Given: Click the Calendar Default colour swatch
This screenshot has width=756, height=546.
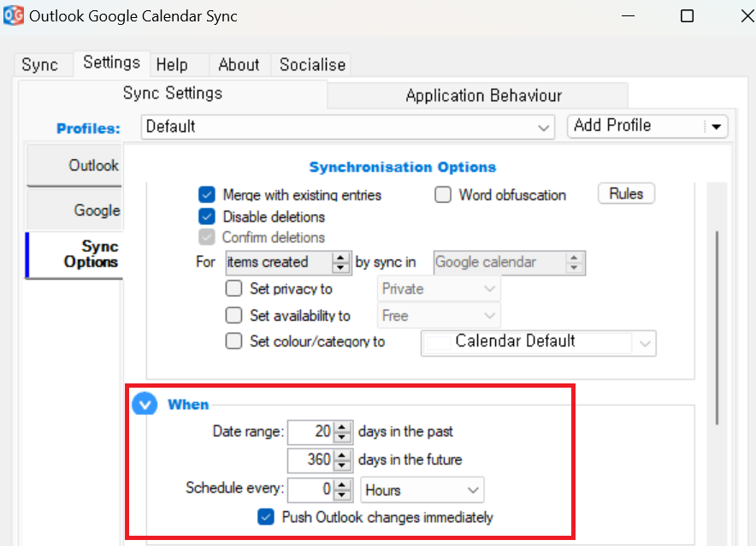Looking at the screenshot, I should click(439, 343).
